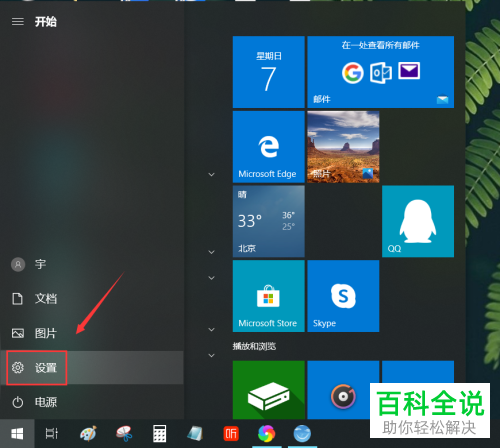Open the 照片 photos tile
500x448 pixels.
click(x=343, y=147)
